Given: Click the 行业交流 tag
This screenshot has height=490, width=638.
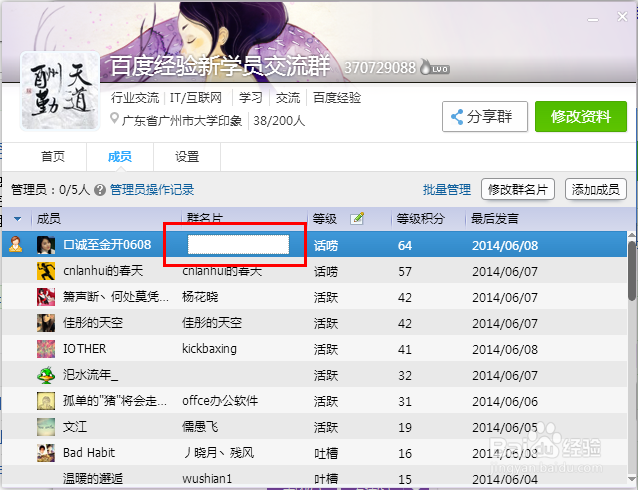Looking at the screenshot, I should pyautogui.click(x=135, y=98).
